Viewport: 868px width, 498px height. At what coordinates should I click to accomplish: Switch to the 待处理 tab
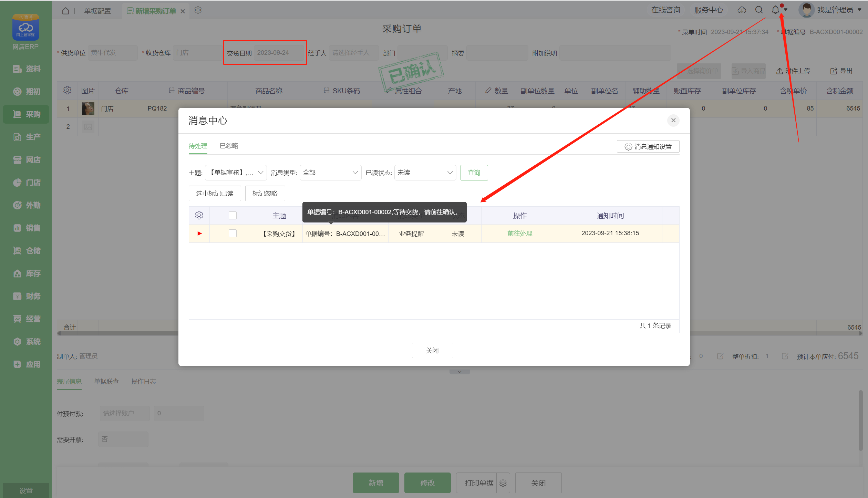[198, 146]
